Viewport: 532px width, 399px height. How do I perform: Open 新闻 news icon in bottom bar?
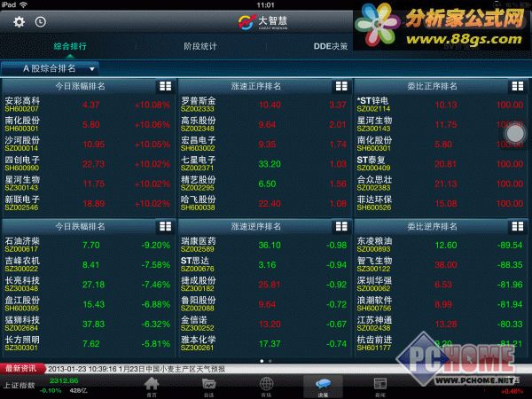pos(380,387)
